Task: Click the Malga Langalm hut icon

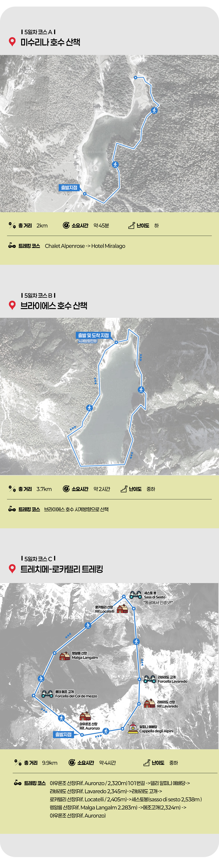Action: click(x=65, y=656)
